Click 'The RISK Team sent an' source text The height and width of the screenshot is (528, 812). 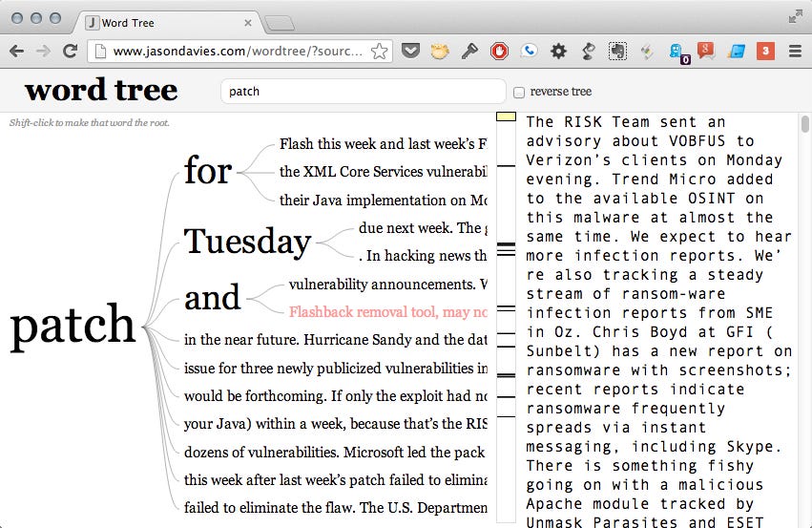coord(626,122)
